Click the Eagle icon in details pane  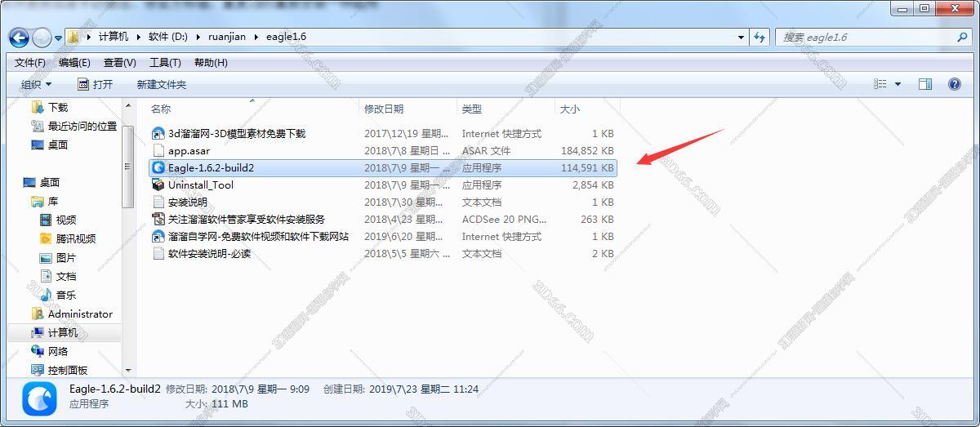point(40,399)
